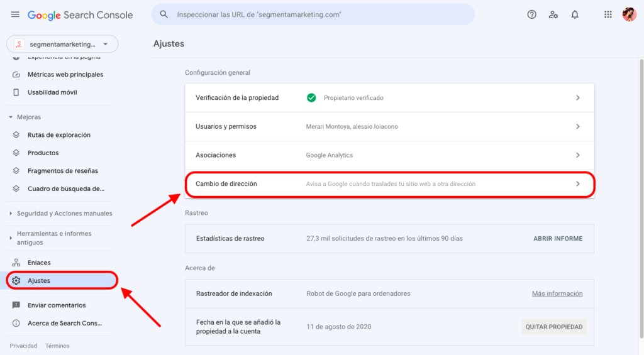This screenshot has height=355, width=644.
Task: Open users and permissions icon in header
Action: point(553,15)
